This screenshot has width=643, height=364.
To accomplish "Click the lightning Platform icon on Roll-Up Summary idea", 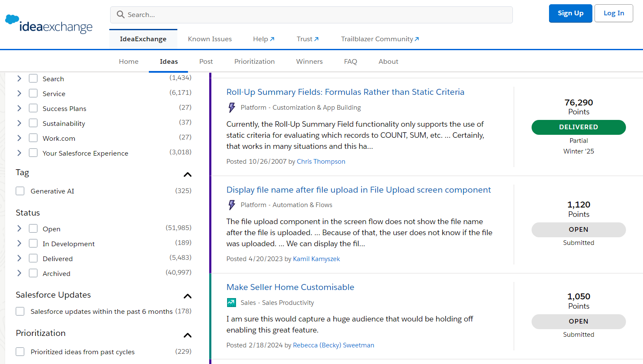I will [232, 108].
